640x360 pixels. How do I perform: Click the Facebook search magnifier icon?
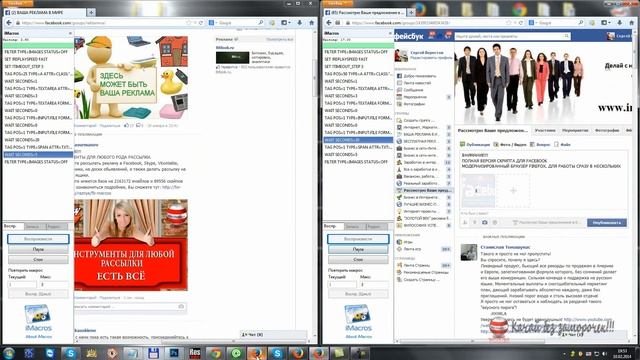pos(567,36)
